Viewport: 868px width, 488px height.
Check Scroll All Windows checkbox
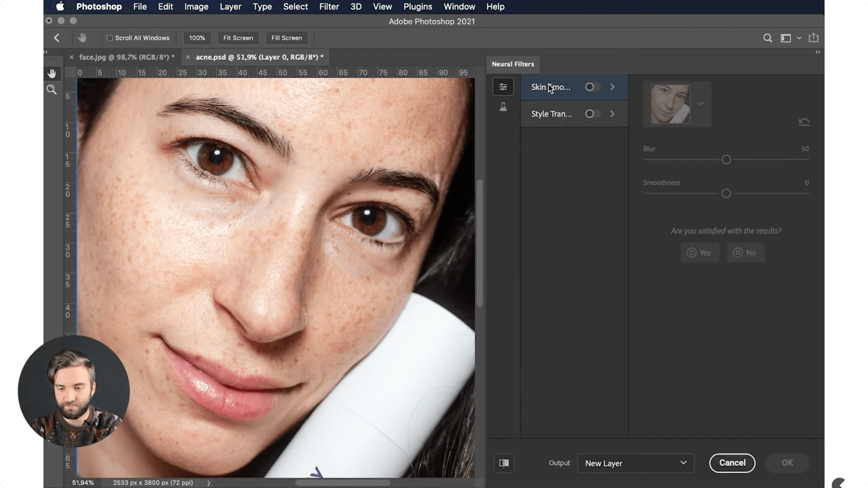pos(110,38)
